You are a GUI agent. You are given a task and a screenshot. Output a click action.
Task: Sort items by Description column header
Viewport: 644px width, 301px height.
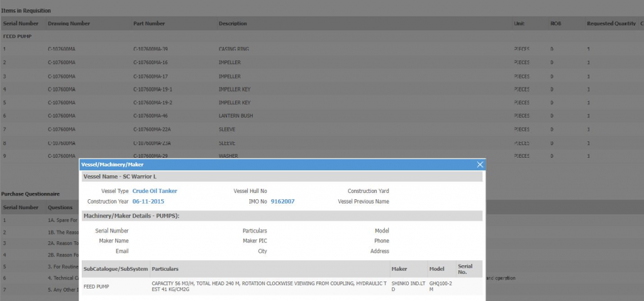pyautogui.click(x=233, y=24)
